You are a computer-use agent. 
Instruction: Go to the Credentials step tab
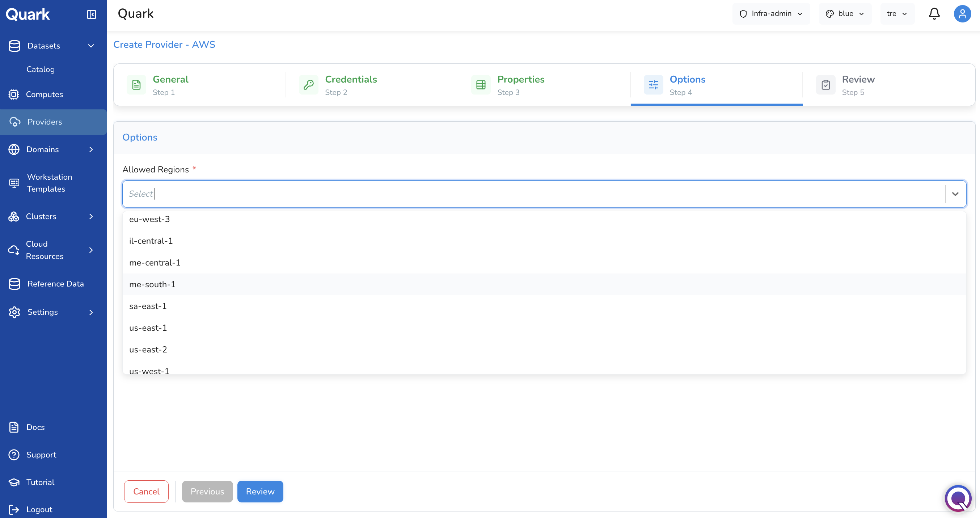372,85
